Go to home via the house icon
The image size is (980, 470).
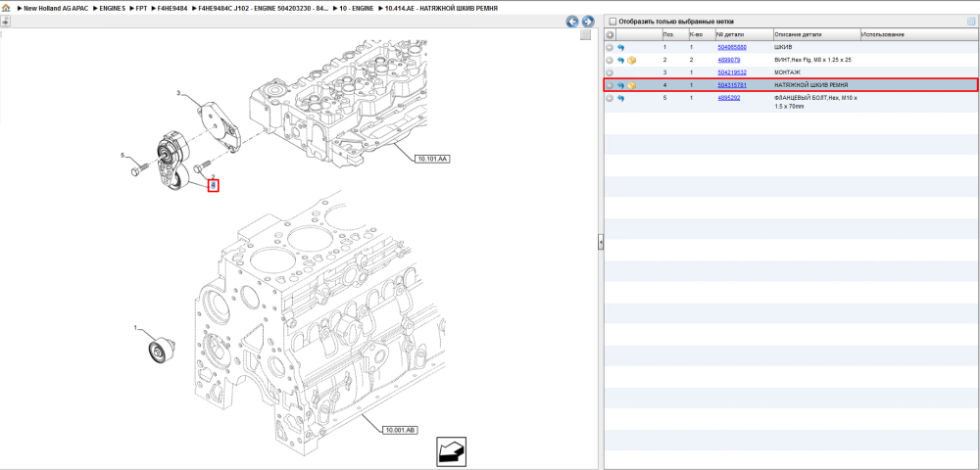(x=6, y=8)
